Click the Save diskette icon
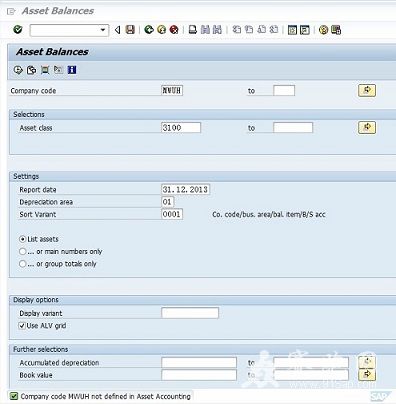 point(130,30)
